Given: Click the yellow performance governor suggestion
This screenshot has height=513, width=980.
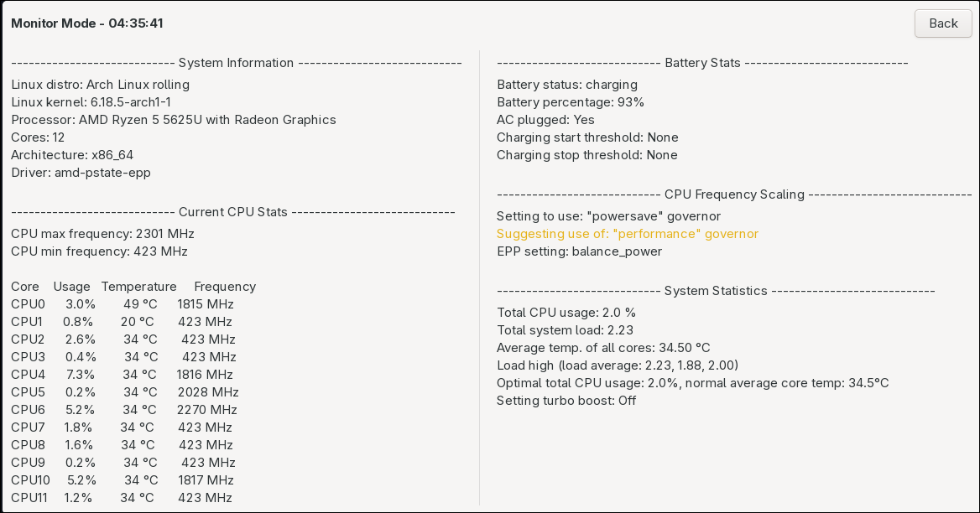Looking at the screenshot, I should pyautogui.click(x=628, y=234).
